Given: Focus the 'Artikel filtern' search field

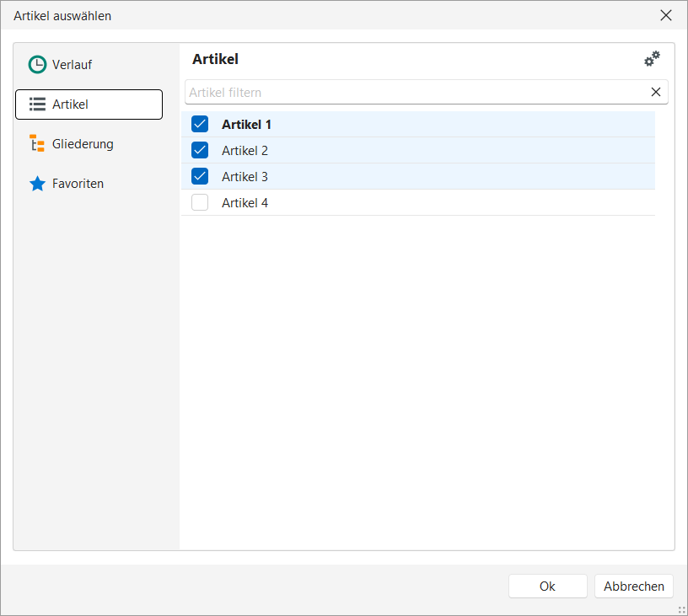Looking at the screenshot, I should click(x=413, y=93).
